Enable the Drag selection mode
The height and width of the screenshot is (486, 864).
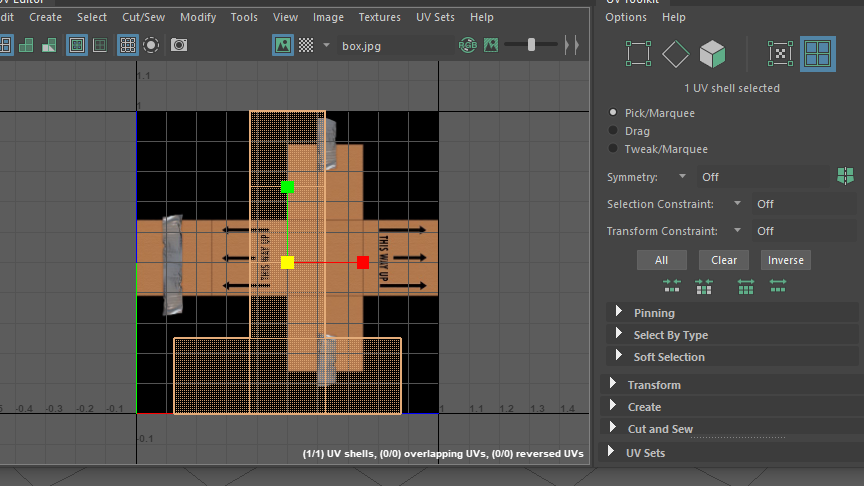coord(613,131)
